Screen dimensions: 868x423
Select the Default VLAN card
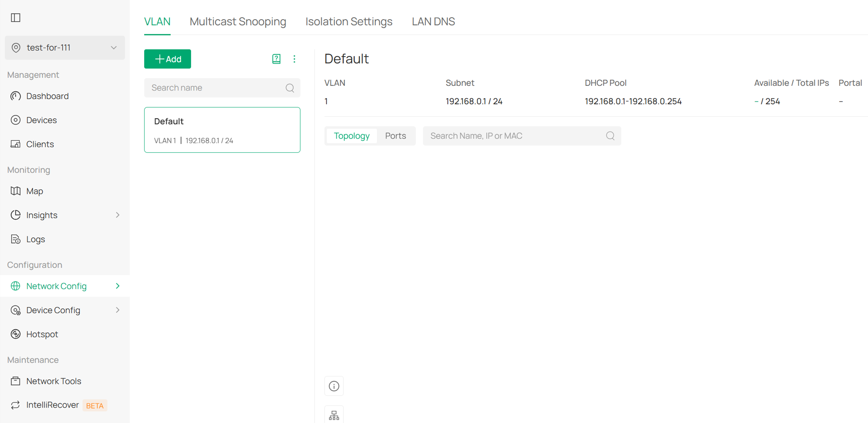pyautogui.click(x=222, y=130)
